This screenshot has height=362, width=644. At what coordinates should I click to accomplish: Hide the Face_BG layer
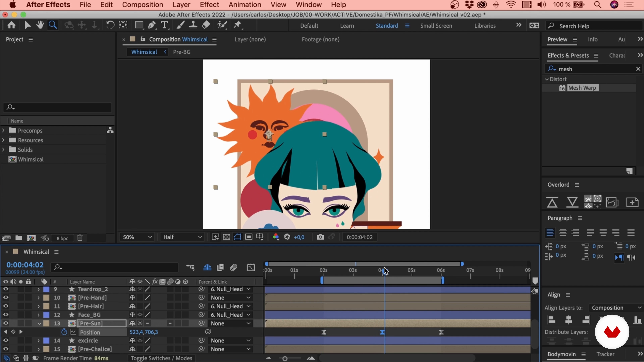pyautogui.click(x=6, y=315)
